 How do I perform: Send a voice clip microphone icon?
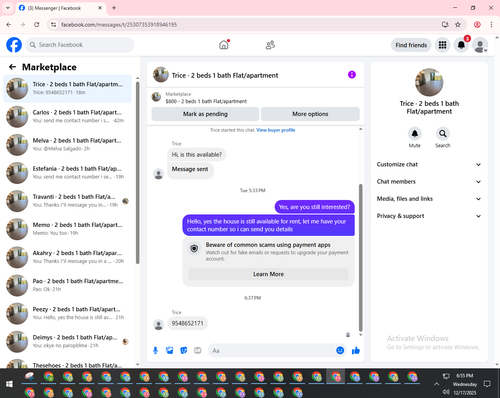click(155, 350)
